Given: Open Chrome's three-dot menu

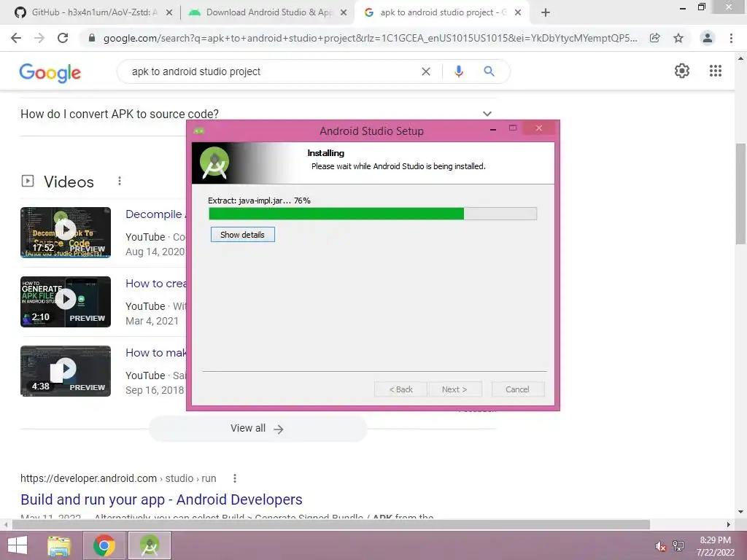Looking at the screenshot, I should [731, 38].
